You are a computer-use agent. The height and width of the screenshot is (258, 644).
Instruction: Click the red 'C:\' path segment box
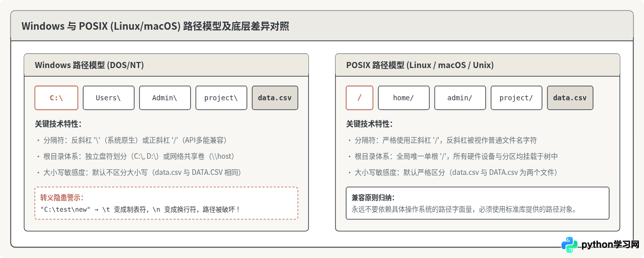56,98
